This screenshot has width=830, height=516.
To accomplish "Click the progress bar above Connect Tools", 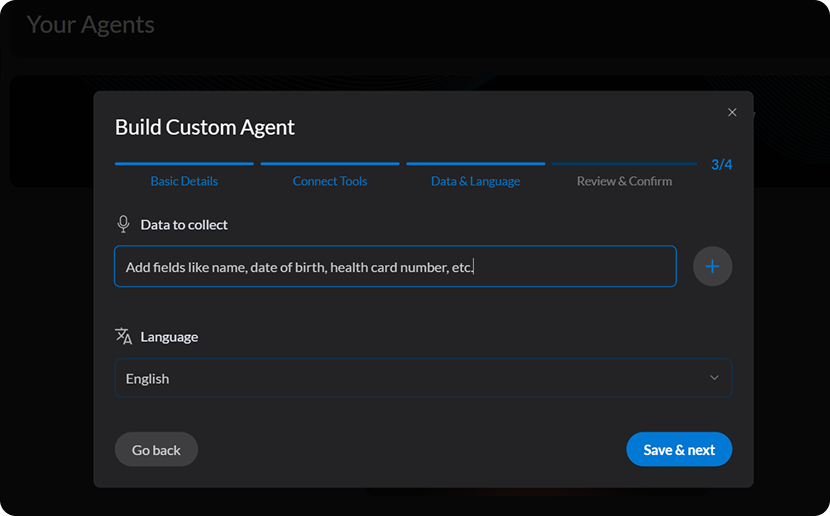I will click(330, 163).
